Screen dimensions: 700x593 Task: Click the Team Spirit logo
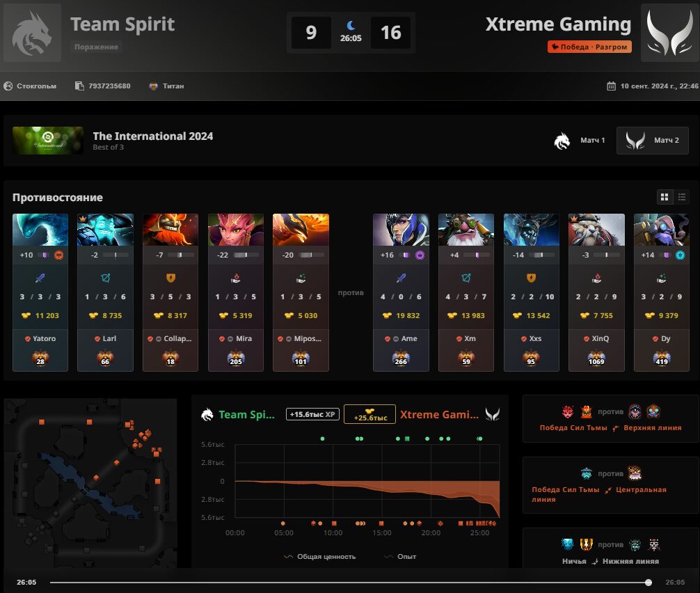(32, 33)
